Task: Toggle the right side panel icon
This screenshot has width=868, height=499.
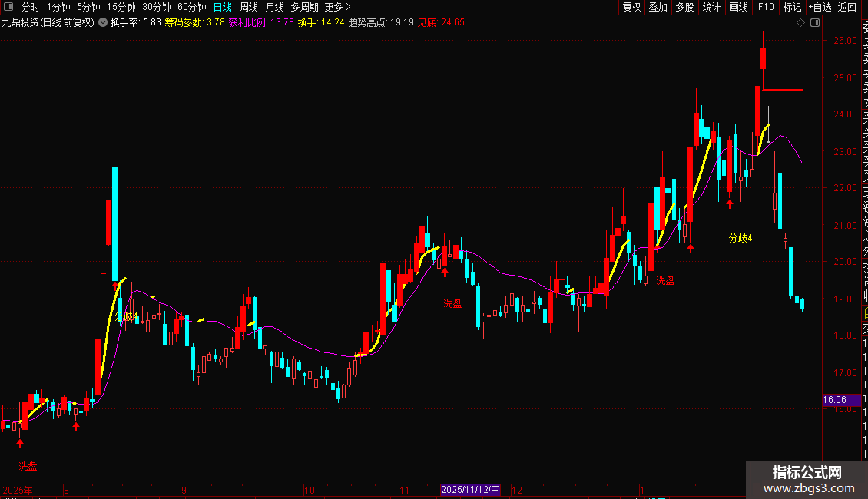Action: tap(815, 23)
